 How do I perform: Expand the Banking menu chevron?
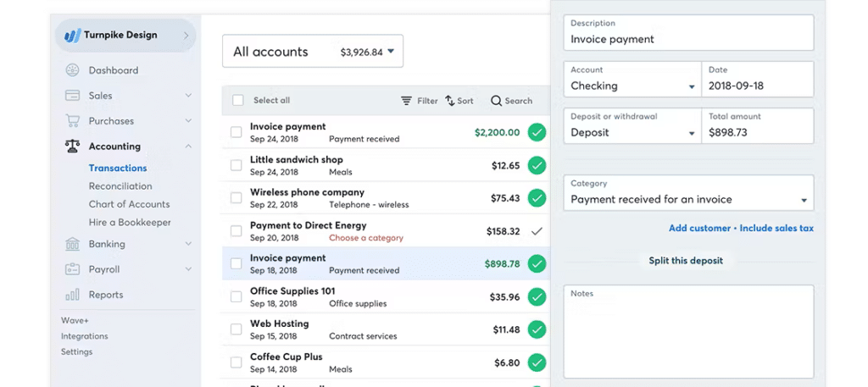(188, 244)
